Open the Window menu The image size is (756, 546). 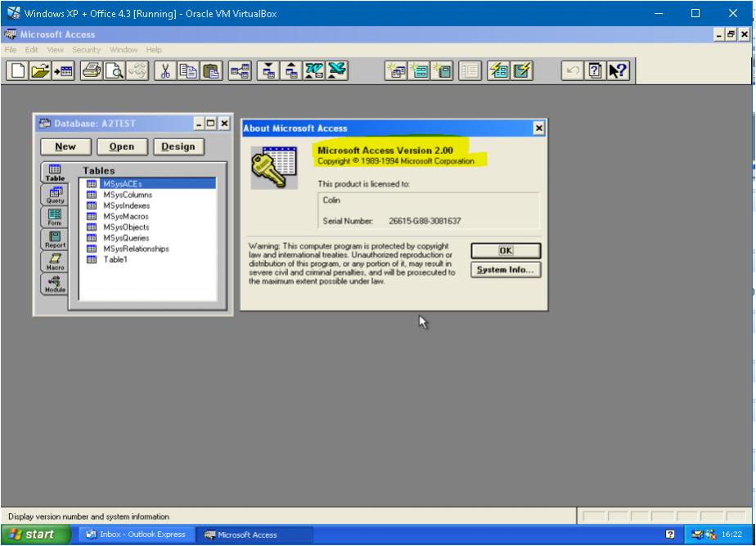(124, 50)
